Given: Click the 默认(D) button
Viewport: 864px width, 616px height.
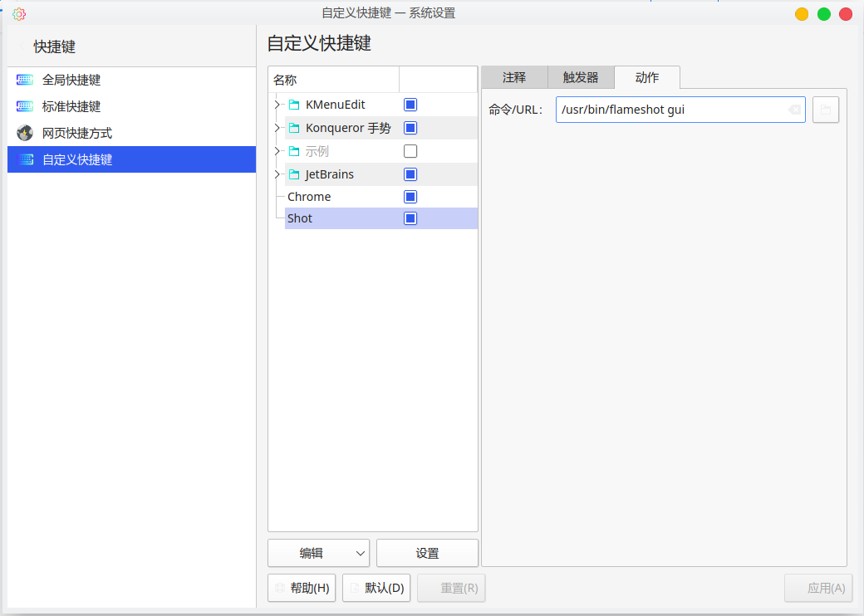Looking at the screenshot, I should coord(376,588).
